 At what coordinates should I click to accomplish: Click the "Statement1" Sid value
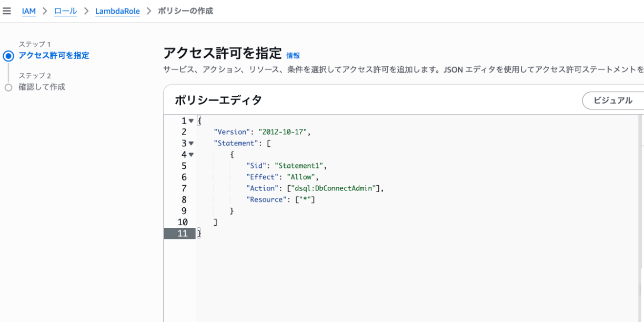299,166
